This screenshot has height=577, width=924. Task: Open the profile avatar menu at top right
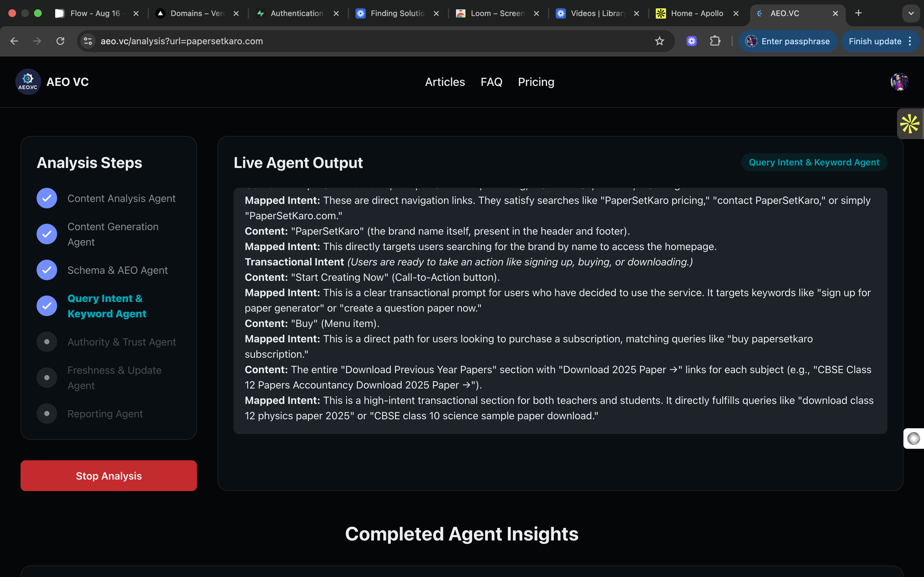[x=899, y=82]
